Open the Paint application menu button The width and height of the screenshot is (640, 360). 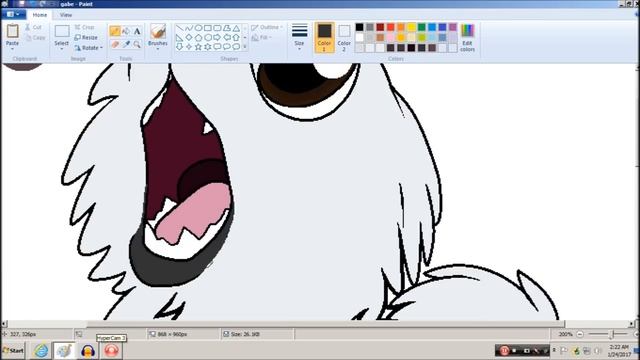click(x=13, y=14)
